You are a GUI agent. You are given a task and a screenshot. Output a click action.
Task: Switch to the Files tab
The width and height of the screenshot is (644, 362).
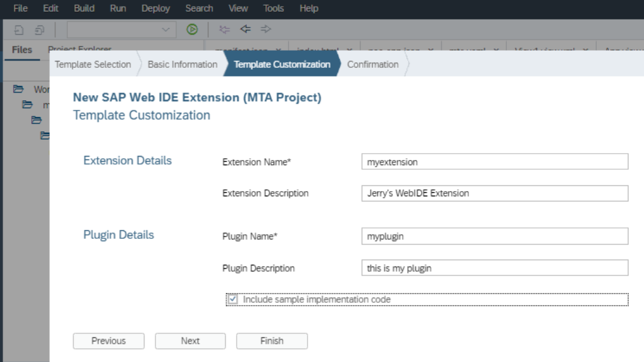point(22,49)
